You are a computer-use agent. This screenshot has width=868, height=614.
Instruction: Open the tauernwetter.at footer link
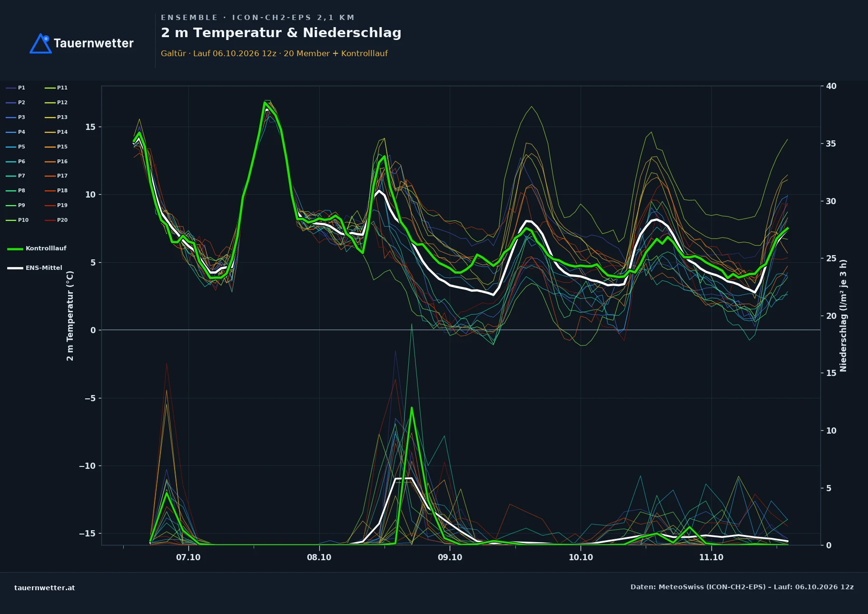(45, 588)
